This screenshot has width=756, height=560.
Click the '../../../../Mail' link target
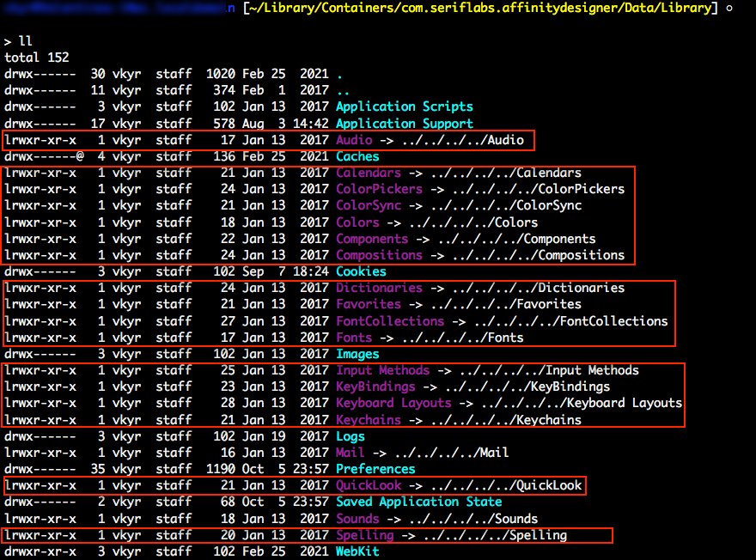[x=451, y=453]
